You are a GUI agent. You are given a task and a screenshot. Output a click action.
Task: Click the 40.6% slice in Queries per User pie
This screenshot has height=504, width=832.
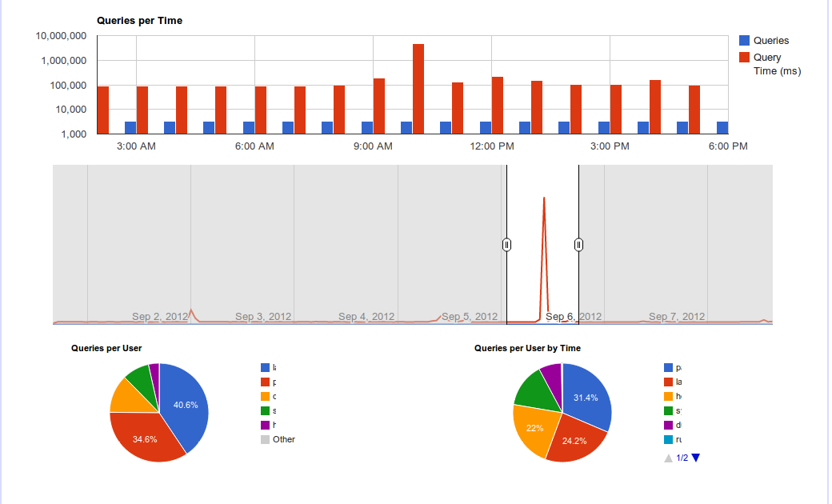pos(185,404)
